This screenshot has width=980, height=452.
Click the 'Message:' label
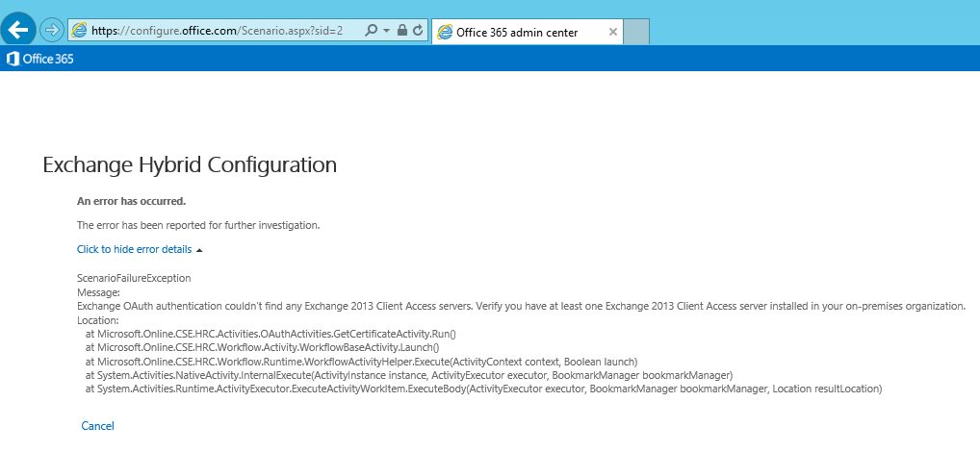pyautogui.click(x=98, y=292)
